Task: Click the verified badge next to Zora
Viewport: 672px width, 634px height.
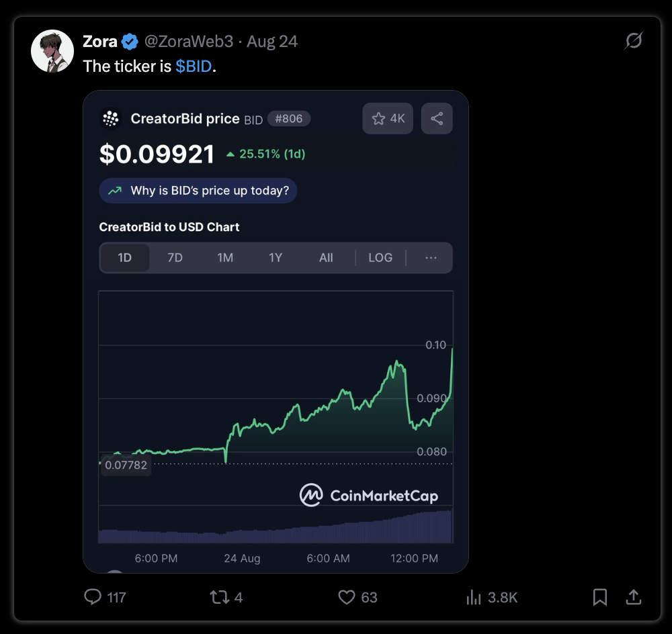Action: 130,42
